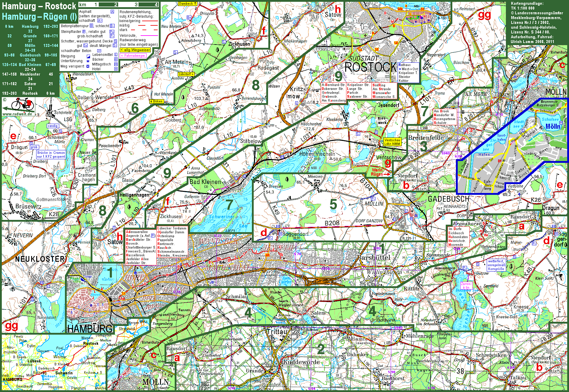Click the yellow 'Dambeck' signpost at top
Screen dimensions: 569x392
point(188,4)
